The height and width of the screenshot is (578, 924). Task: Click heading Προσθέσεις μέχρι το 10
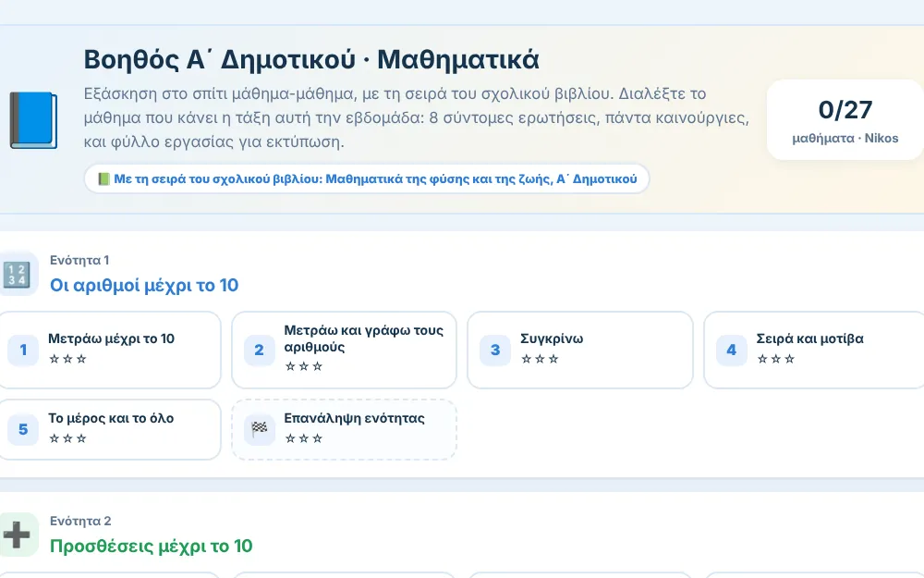pyautogui.click(x=152, y=547)
